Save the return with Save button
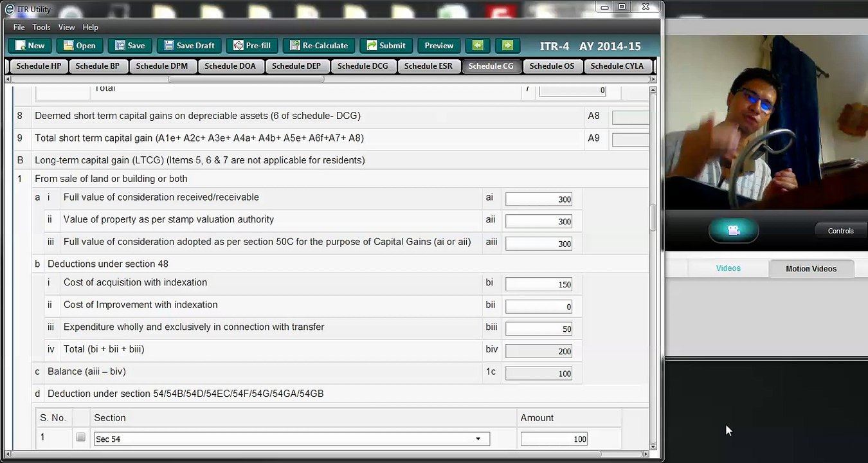 [129, 46]
